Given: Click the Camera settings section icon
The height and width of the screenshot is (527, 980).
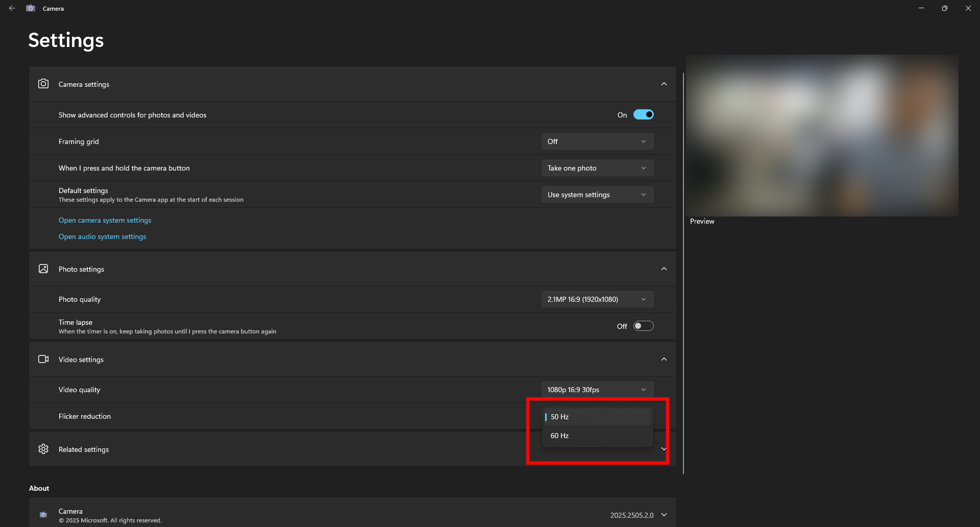Looking at the screenshot, I should (43, 84).
